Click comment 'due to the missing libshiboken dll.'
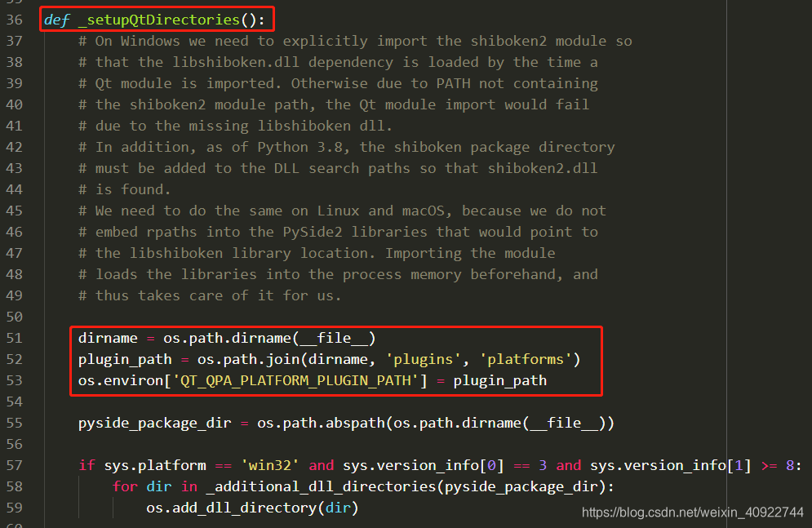 coord(235,126)
